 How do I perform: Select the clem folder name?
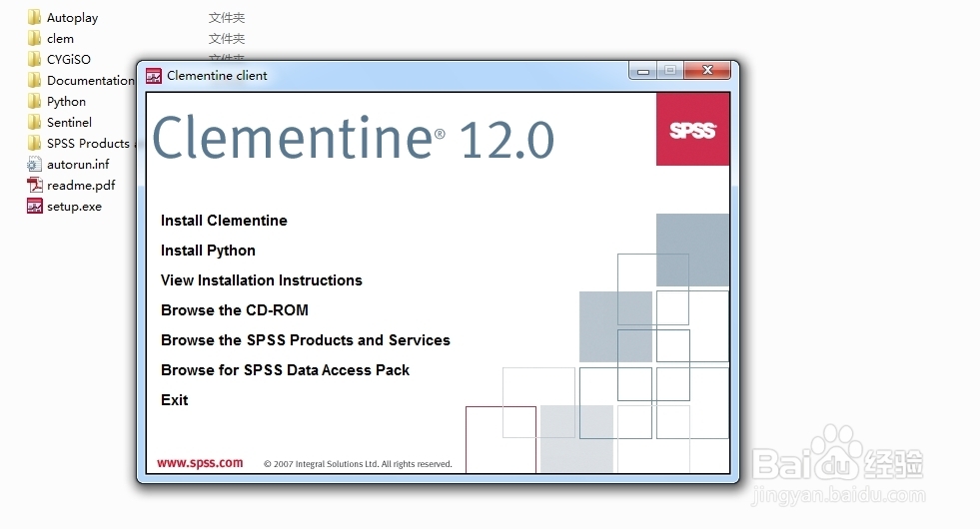pos(60,39)
